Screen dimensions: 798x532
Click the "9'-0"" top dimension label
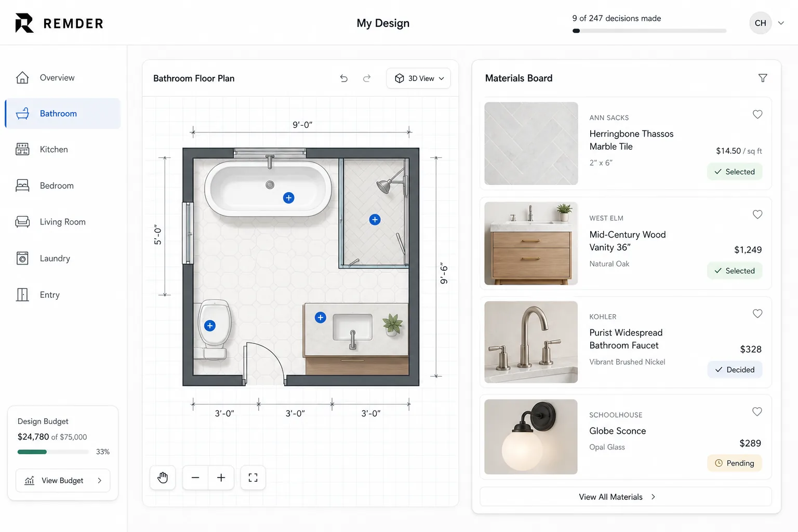[302, 125]
